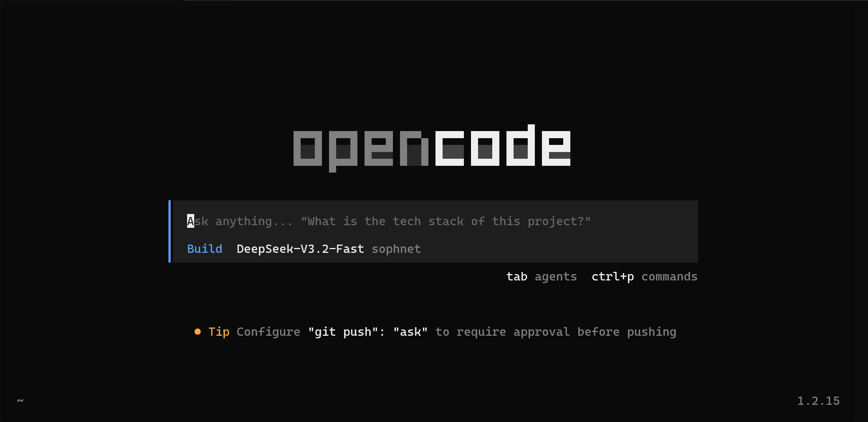Click the "ask" value in tip
868x422 pixels.
click(x=410, y=332)
